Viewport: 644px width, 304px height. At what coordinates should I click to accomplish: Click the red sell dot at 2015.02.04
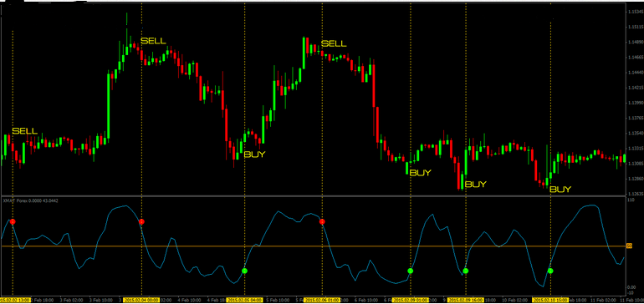click(141, 221)
